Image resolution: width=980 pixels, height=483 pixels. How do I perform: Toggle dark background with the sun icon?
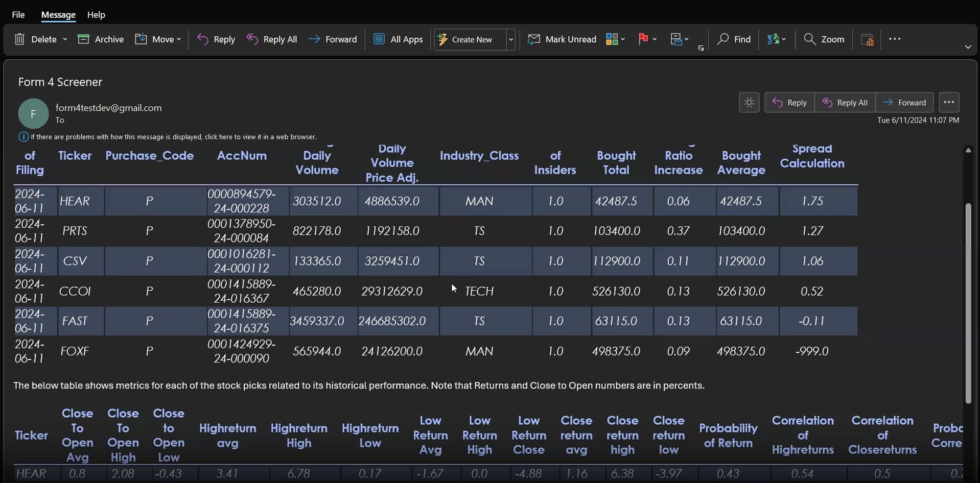pyautogui.click(x=749, y=103)
